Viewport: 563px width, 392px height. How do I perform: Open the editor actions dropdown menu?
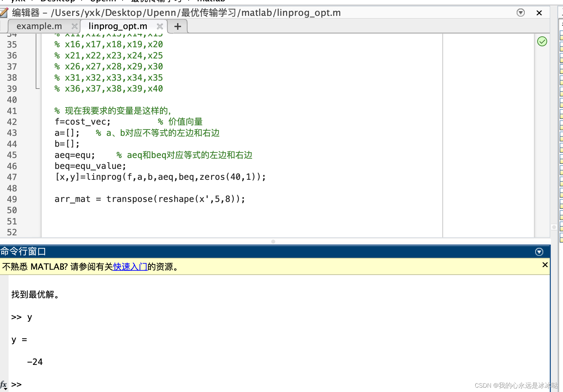point(520,13)
